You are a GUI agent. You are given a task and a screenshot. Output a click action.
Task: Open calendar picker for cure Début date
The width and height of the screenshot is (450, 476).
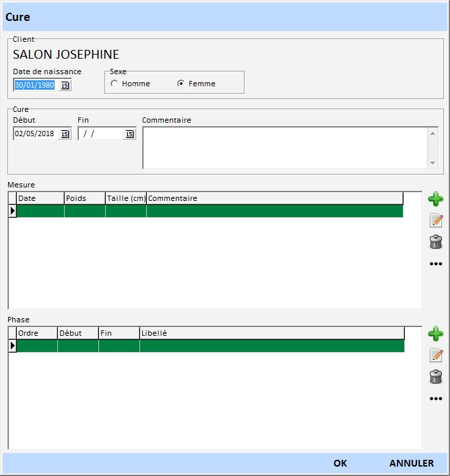(65, 134)
